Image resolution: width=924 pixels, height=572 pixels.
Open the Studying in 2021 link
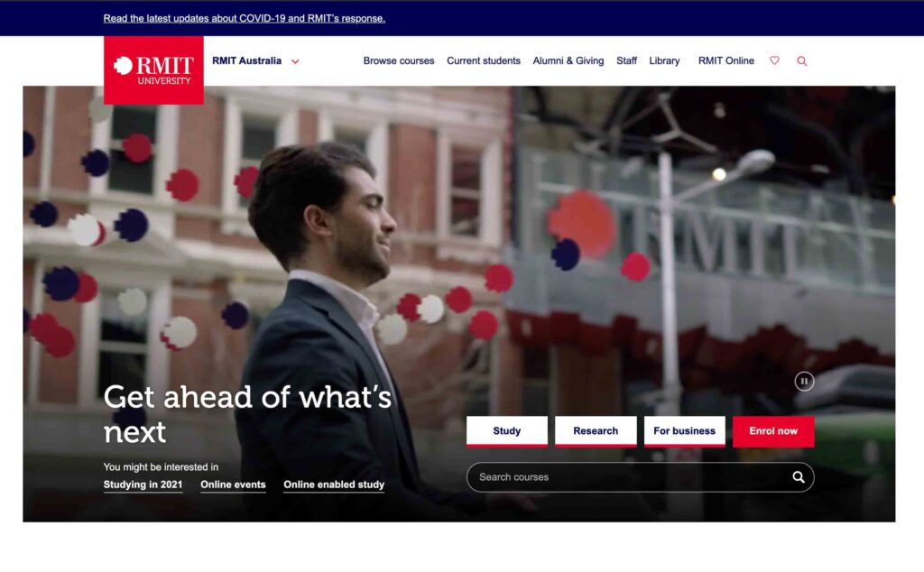[143, 484]
